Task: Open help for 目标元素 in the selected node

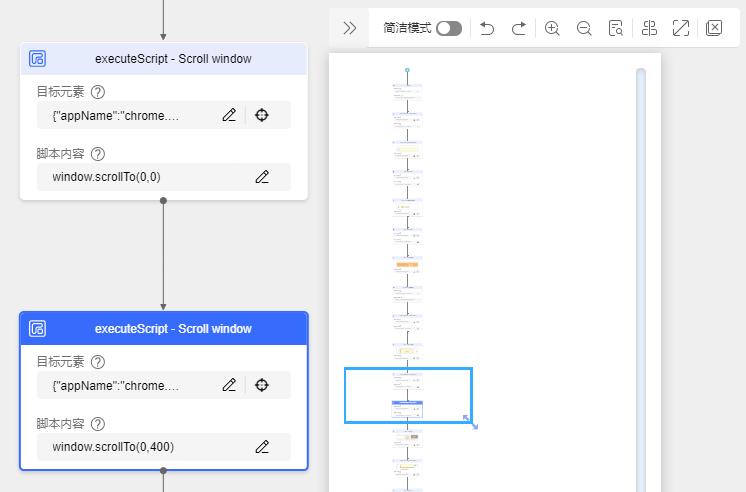Action: click(98, 362)
